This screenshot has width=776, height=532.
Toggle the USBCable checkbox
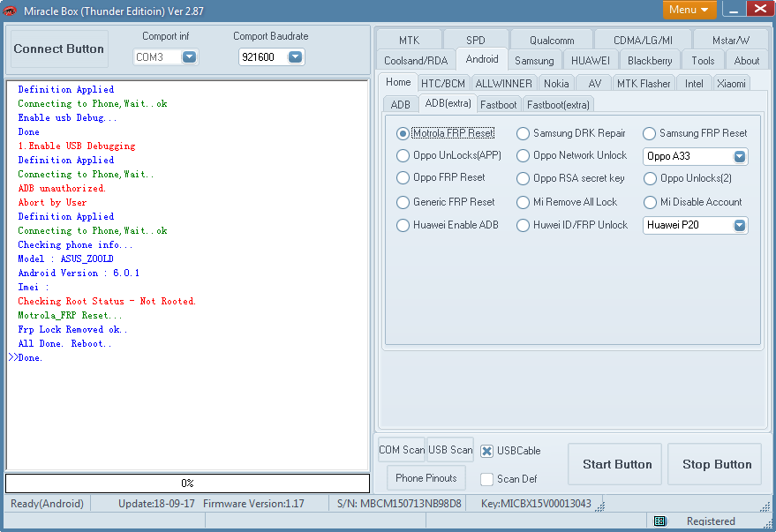pyautogui.click(x=487, y=451)
